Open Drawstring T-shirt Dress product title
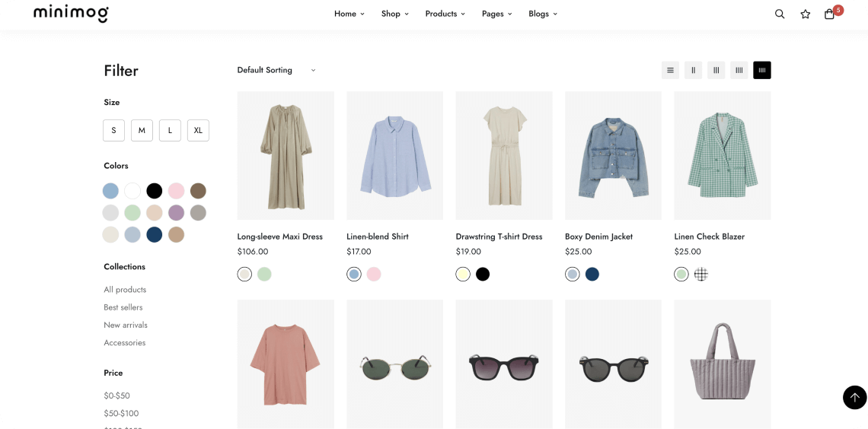 coord(499,237)
